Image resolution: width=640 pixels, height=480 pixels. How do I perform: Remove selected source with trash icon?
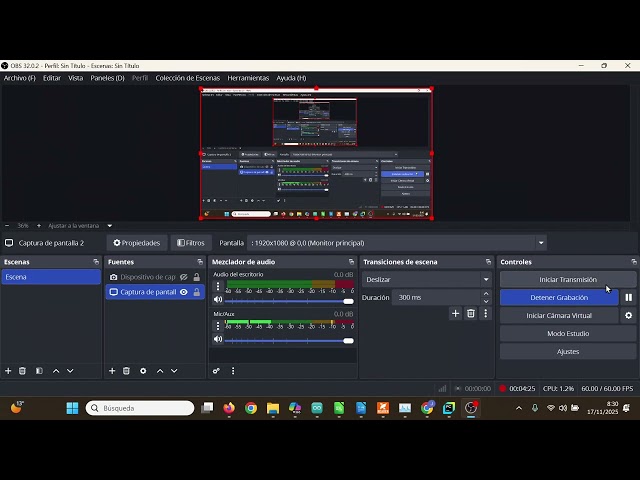click(x=127, y=371)
